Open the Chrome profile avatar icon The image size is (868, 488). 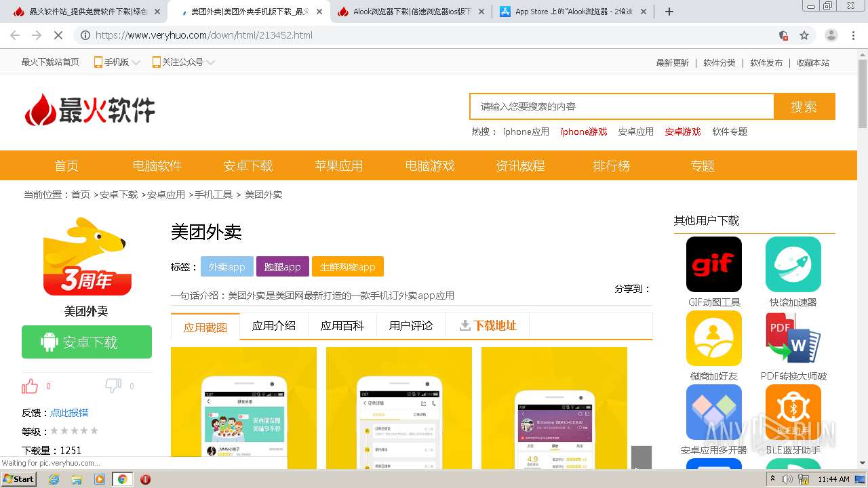click(x=831, y=35)
